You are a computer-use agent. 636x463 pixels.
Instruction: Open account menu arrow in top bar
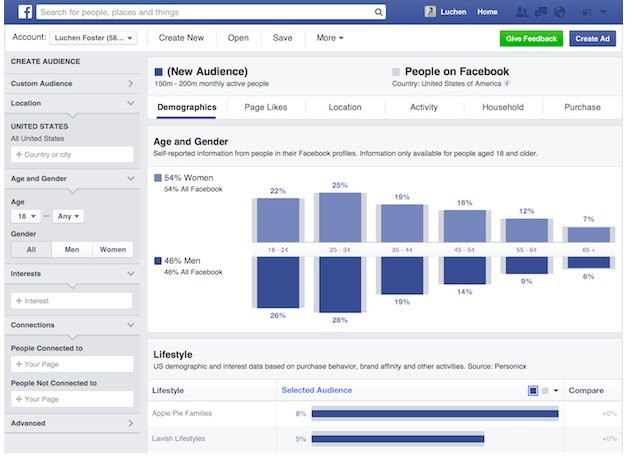coord(603,12)
